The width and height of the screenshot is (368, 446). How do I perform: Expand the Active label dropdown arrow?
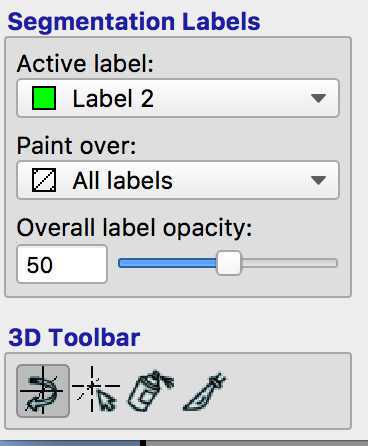coord(318,98)
